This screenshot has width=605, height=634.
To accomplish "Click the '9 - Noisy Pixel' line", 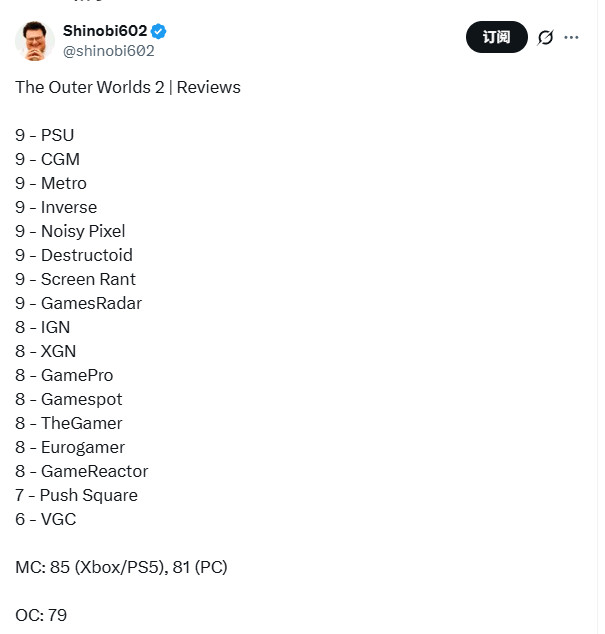I will [70, 231].
